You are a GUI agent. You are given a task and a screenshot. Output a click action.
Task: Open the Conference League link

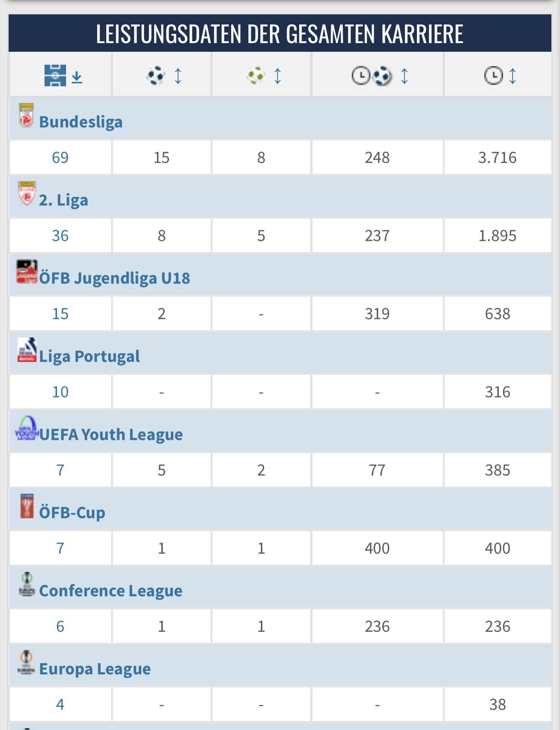pyautogui.click(x=111, y=591)
